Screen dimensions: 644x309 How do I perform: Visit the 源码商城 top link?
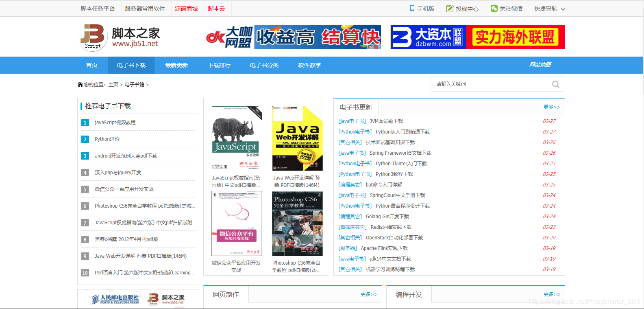pos(186,9)
